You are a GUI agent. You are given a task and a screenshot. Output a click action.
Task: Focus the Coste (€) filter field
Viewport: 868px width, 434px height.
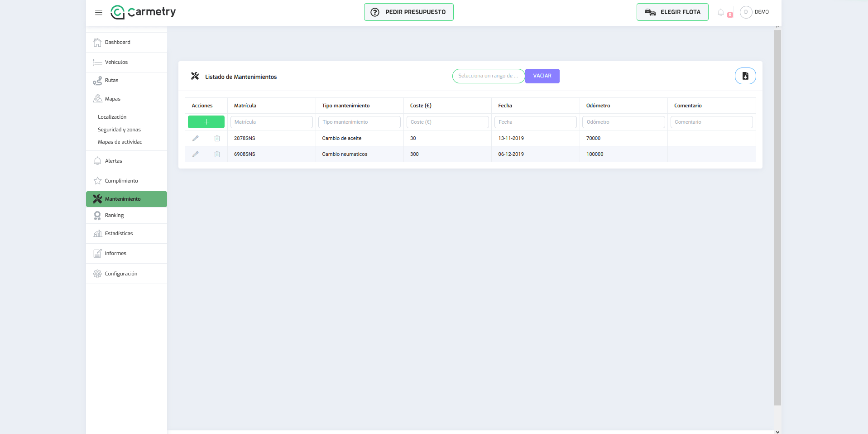[x=447, y=122]
